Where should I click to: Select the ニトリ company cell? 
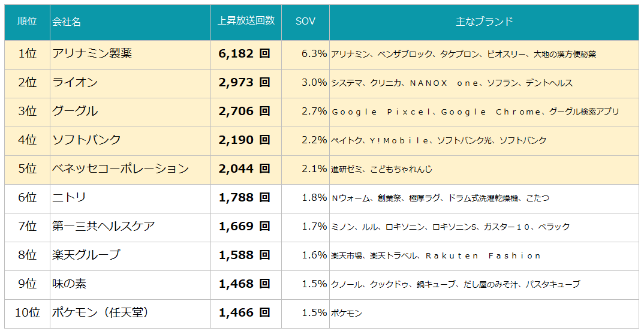tap(70, 197)
